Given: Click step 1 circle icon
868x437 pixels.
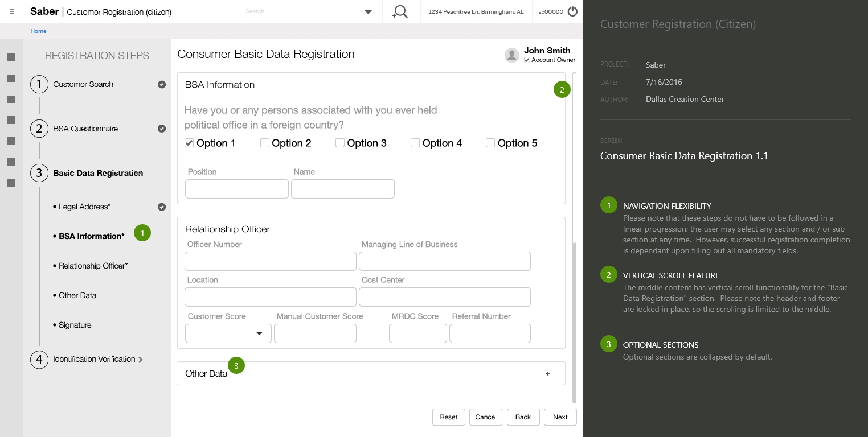Looking at the screenshot, I should (x=39, y=84).
